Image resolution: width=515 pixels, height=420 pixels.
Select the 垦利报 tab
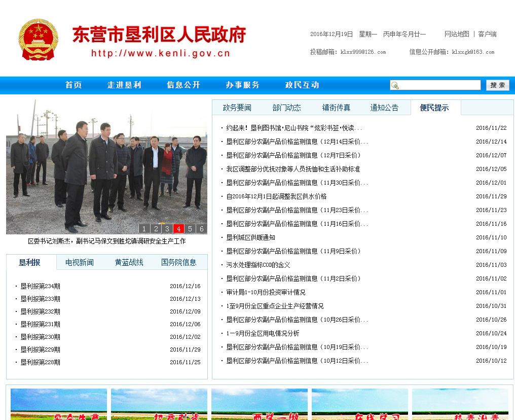pos(29,263)
